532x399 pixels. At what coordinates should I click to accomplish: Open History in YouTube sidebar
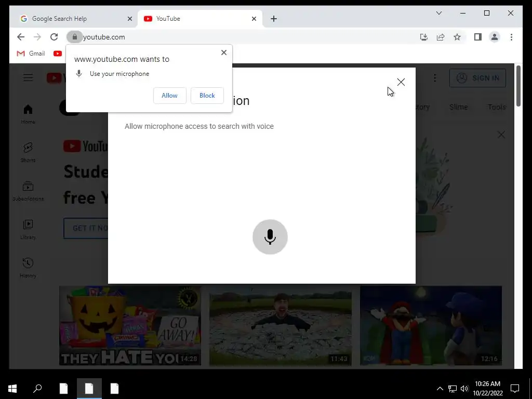click(28, 268)
